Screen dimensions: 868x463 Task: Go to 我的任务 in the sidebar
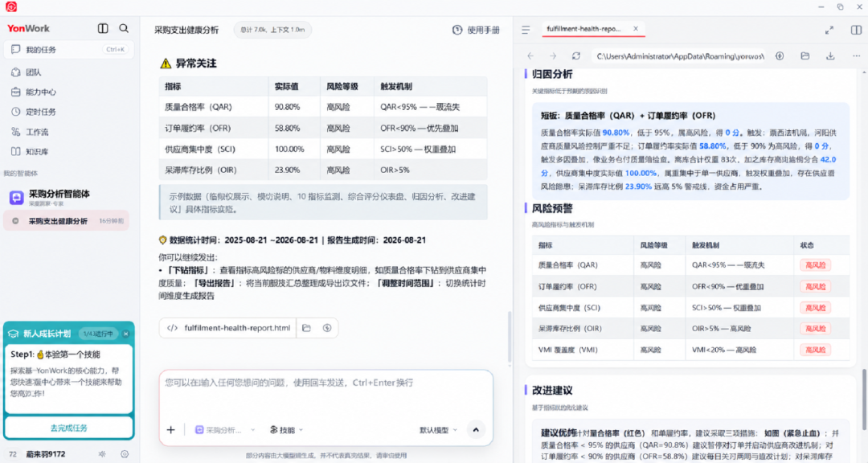click(x=68, y=49)
